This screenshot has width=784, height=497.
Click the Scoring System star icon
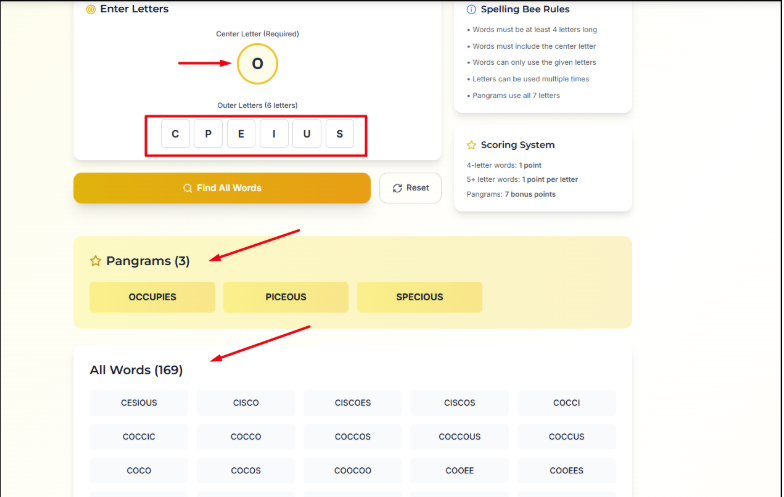coord(471,145)
